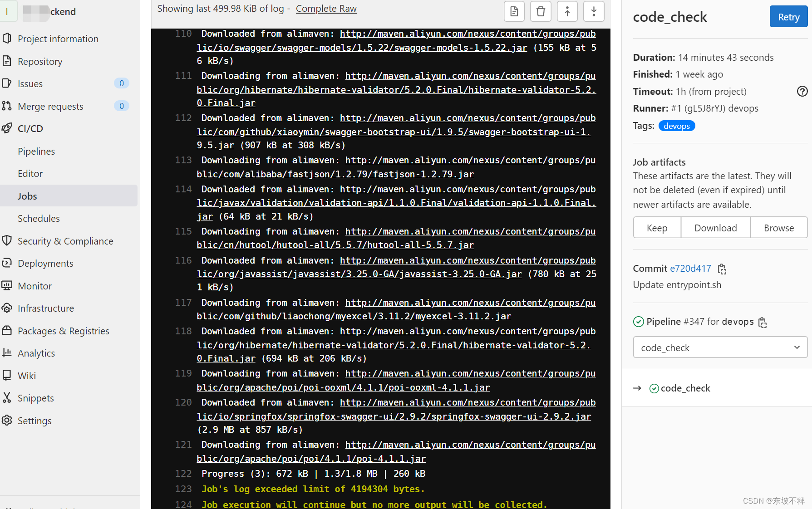
Task: Open pipeline #347 link
Action: pos(694,322)
